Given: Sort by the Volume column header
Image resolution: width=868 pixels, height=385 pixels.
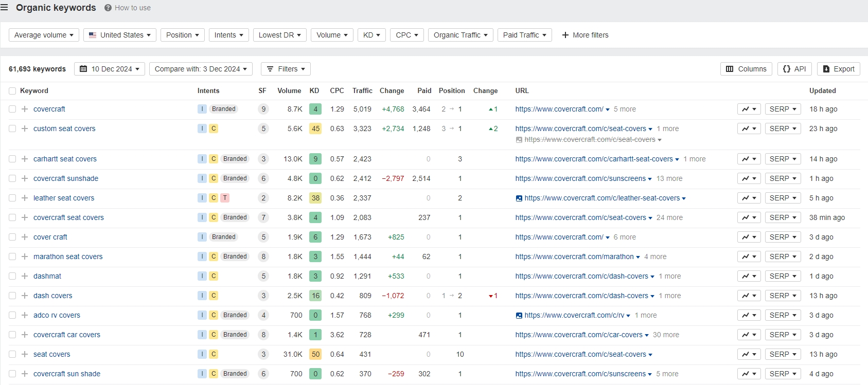Looking at the screenshot, I should click(289, 90).
